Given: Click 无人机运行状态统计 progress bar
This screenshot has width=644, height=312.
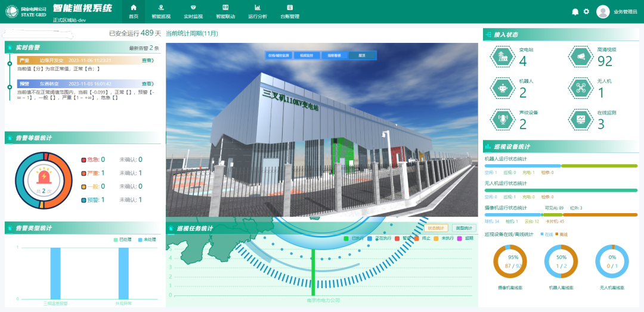Looking at the screenshot, I should pos(561,190).
